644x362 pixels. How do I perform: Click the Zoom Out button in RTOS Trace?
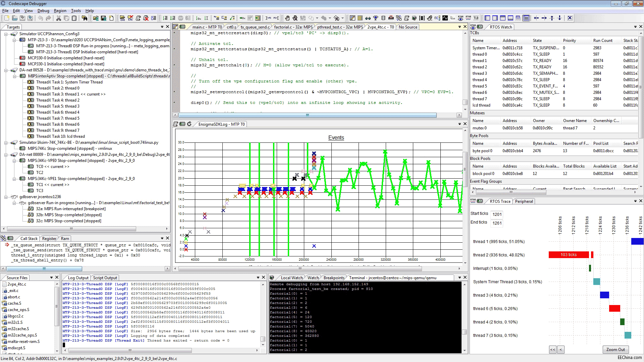click(x=615, y=350)
